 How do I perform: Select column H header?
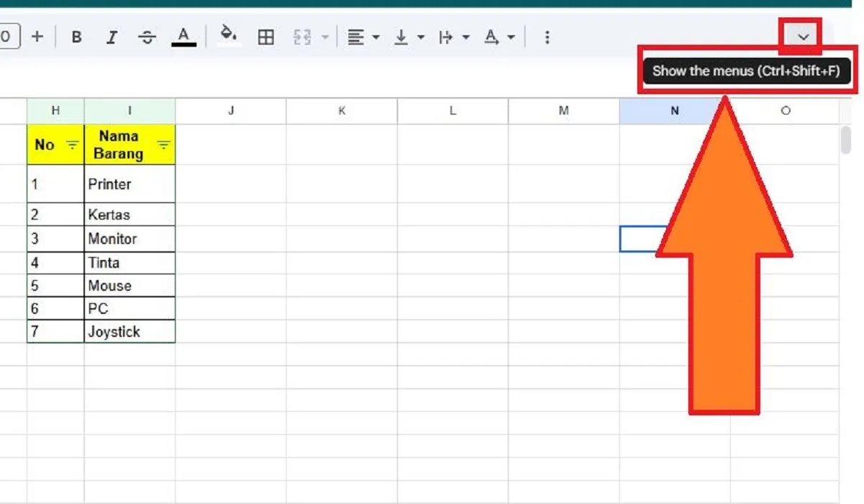pos(55,111)
